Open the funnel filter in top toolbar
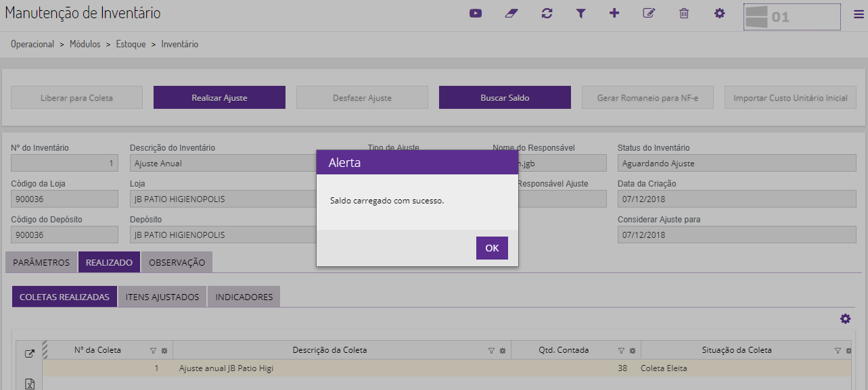 580,13
